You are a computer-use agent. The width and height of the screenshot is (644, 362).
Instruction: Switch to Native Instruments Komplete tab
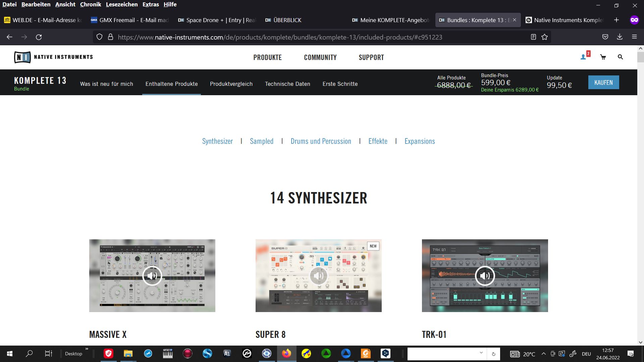pos(565,20)
